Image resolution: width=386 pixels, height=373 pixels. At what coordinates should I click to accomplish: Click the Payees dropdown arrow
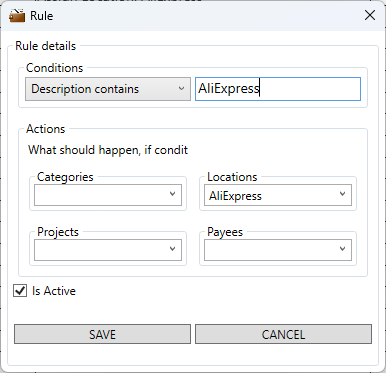pyautogui.click(x=342, y=249)
